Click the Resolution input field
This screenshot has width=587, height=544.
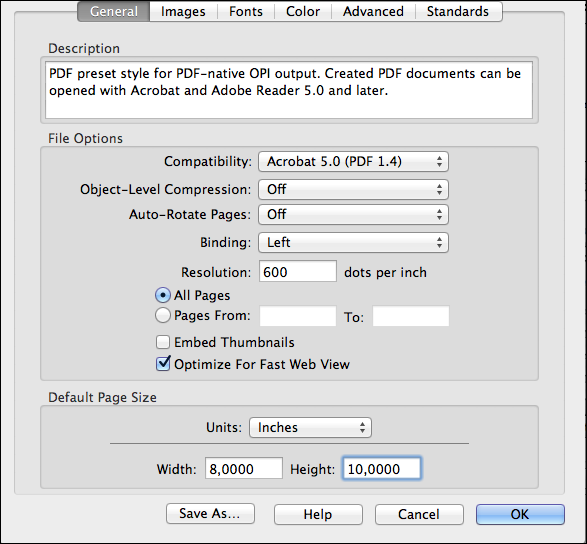coord(298,271)
